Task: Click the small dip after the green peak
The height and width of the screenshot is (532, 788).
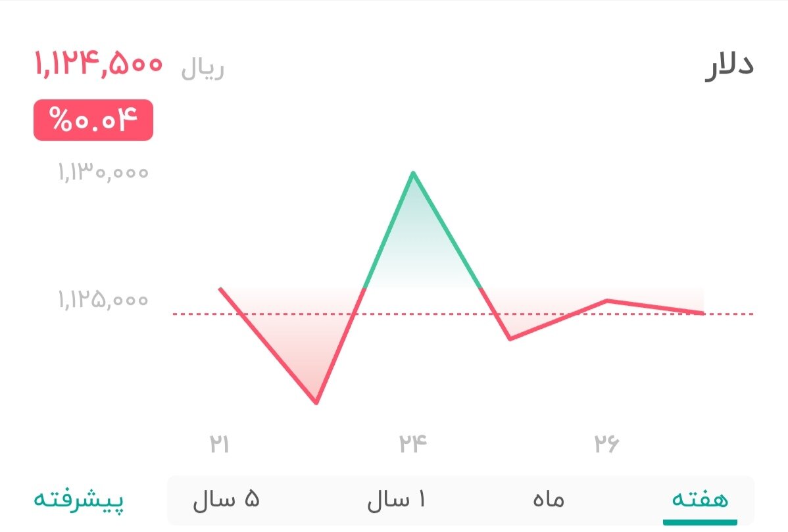Action: click(510, 339)
